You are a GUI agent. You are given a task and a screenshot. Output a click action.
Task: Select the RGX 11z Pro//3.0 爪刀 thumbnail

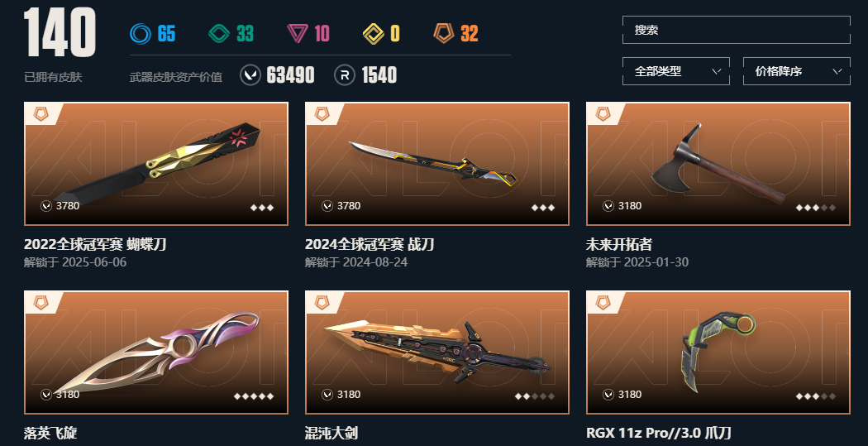pyautogui.click(x=718, y=352)
